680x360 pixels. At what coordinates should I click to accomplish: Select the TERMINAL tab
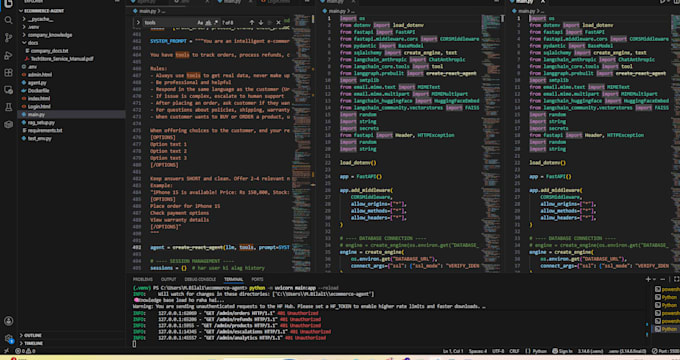pos(233,279)
